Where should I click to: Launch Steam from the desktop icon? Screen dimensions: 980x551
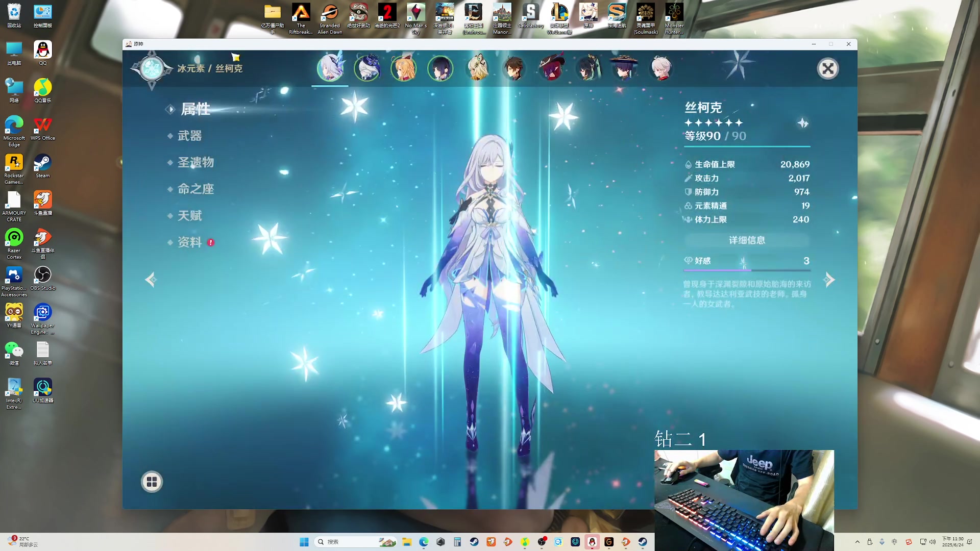(43, 166)
